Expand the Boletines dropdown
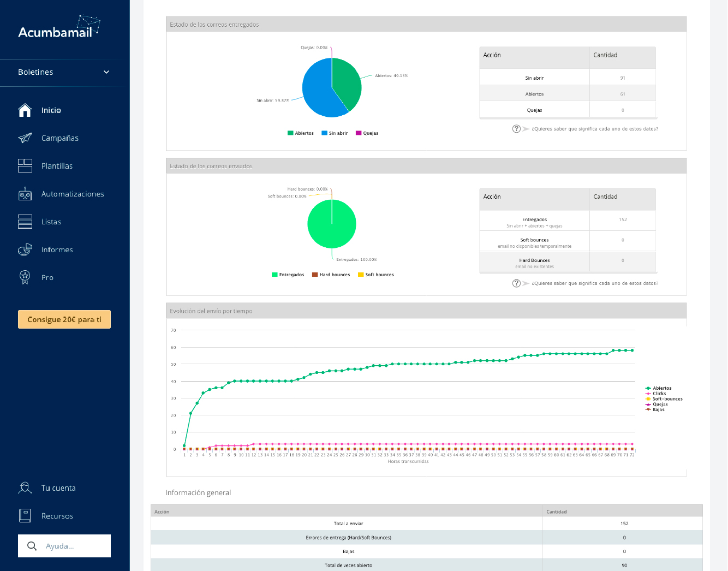The height and width of the screenshot is (571, 728). pyautogui.click(x=64, y=72)
